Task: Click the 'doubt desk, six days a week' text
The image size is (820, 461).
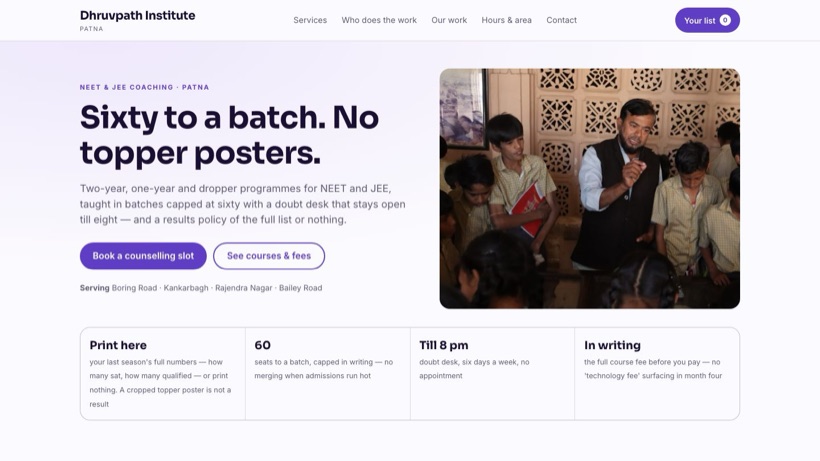Action: coord(474,368)
